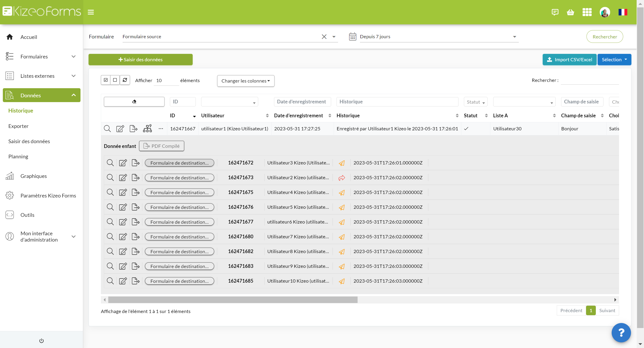Open Saisir des données submenu item
Screen dimensions: 644x348
[29, 141]
